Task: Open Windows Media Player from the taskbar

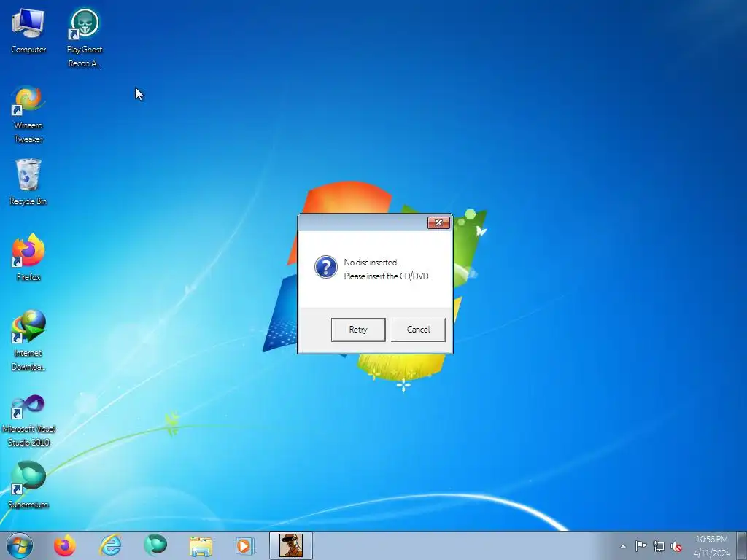Action: [x=245, y=545]
